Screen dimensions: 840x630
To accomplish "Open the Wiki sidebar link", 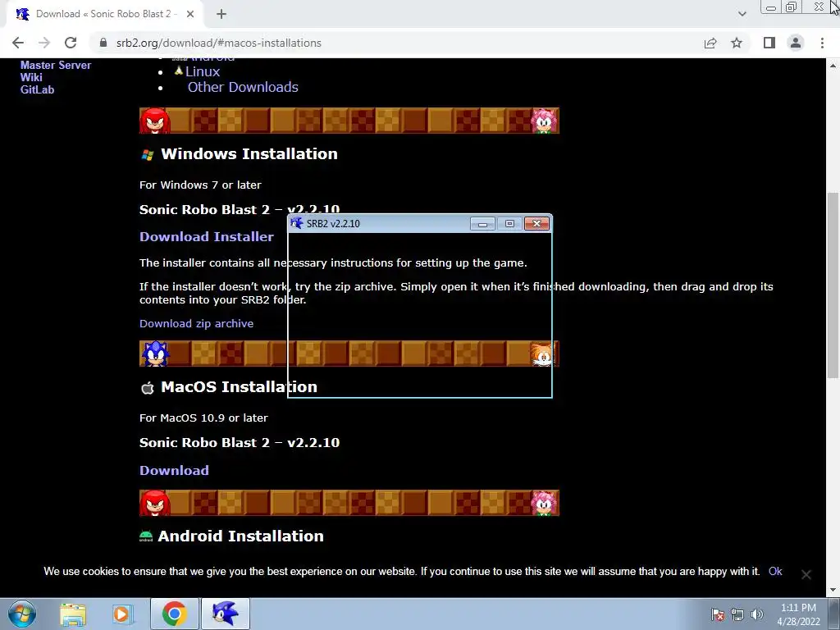I will 31,77.
